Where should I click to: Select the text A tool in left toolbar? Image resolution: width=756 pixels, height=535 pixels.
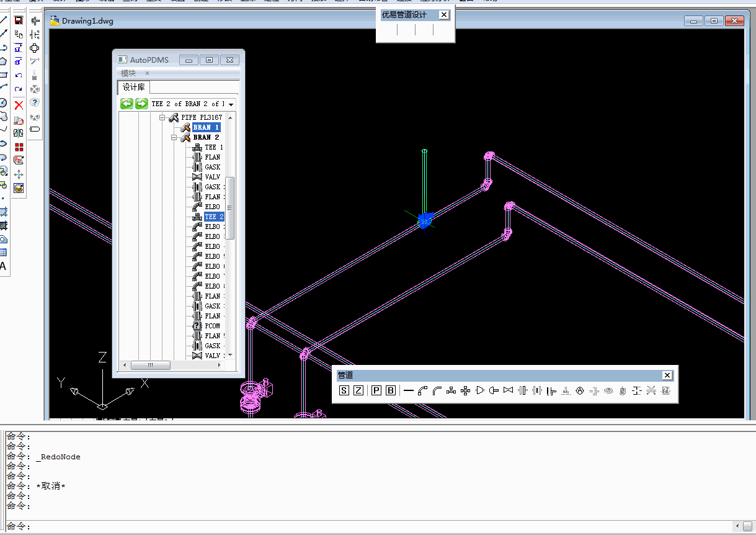2,267
